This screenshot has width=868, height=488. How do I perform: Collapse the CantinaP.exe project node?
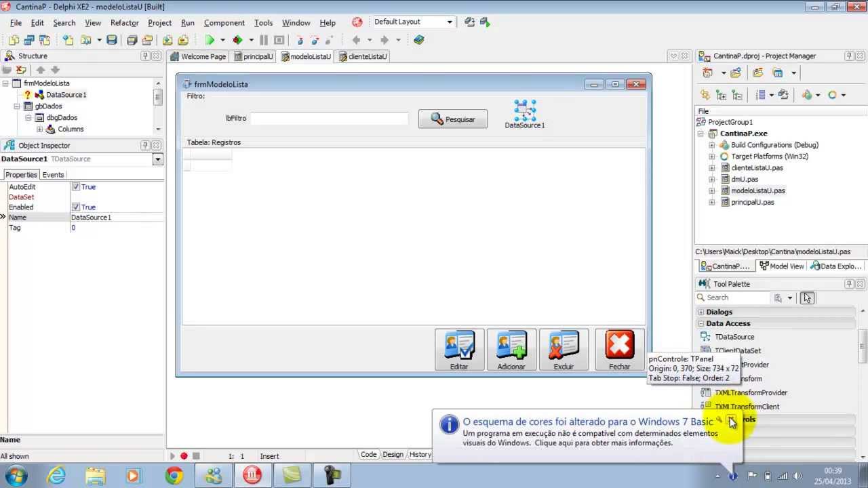[x=701, y=134]
